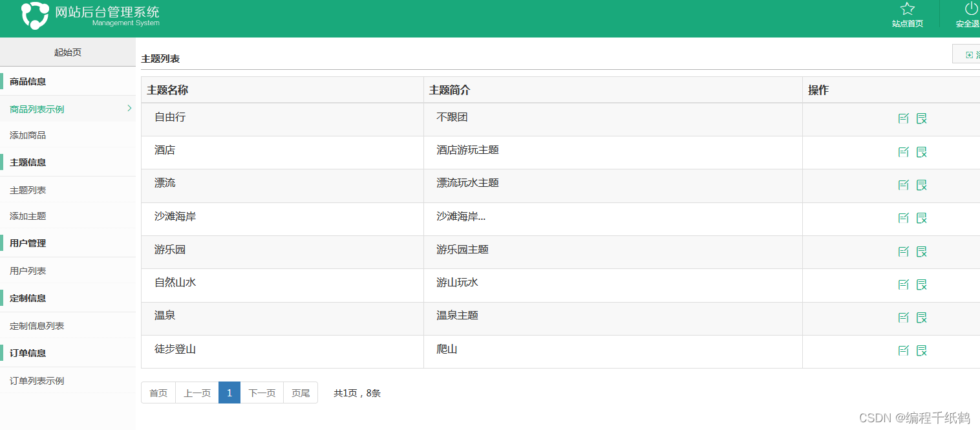
Task: Click the edit icon for 自由行 row
Action: [x=904, y=118]
